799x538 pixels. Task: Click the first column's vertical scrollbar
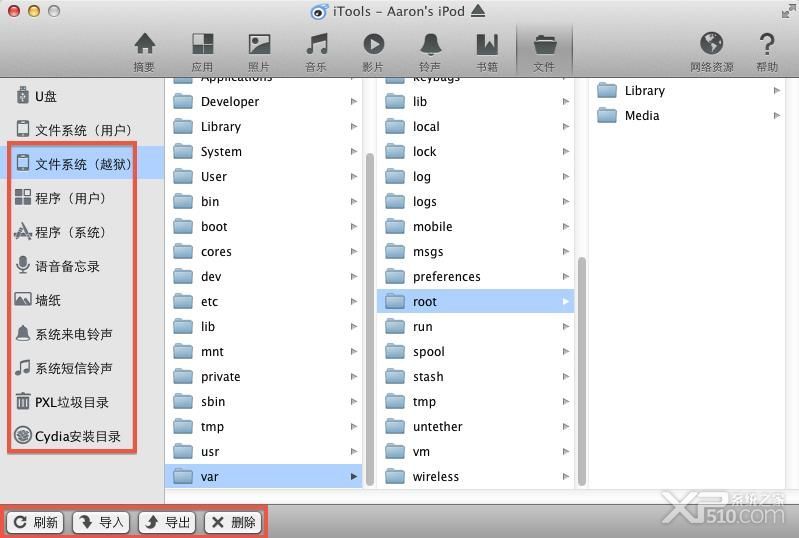coord(370,319)
